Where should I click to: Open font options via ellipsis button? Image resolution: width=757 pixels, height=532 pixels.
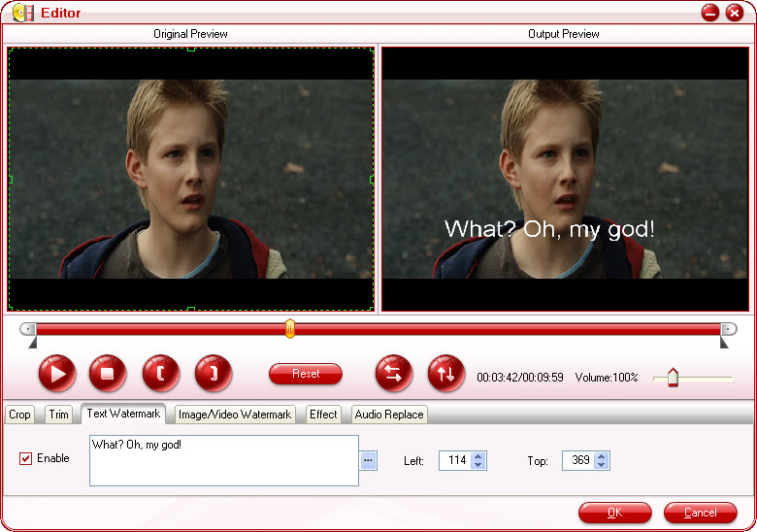click(x=369, y=460)
